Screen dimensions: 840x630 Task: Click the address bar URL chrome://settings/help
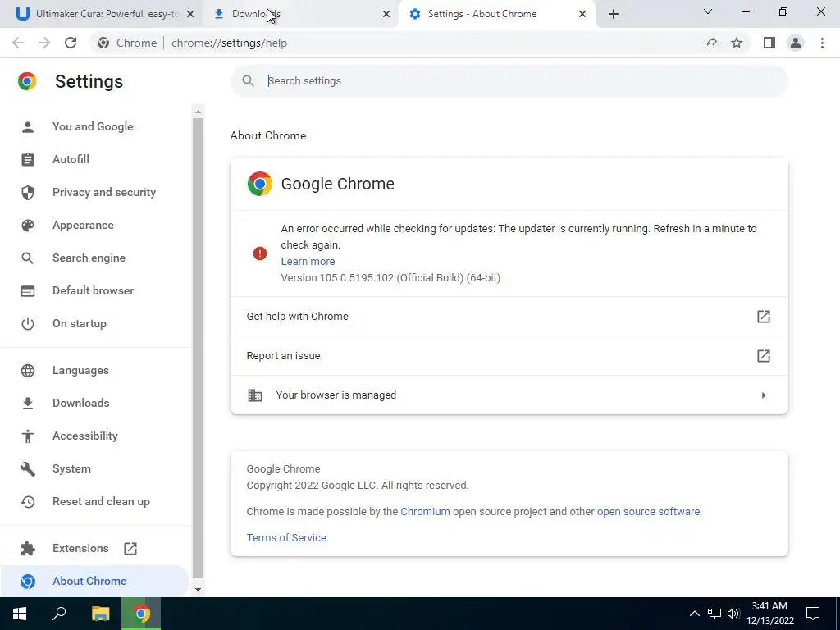pyautogui.click(x=230, y=43)
